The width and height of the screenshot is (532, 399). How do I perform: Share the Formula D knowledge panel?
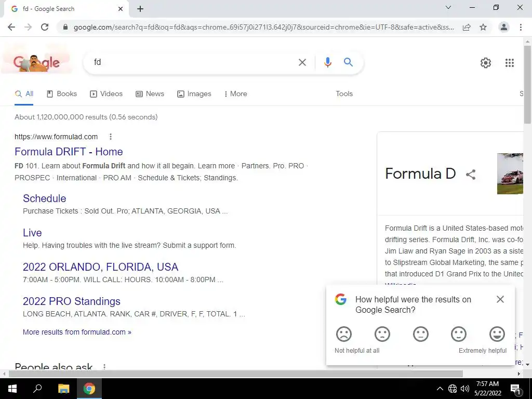471,175
